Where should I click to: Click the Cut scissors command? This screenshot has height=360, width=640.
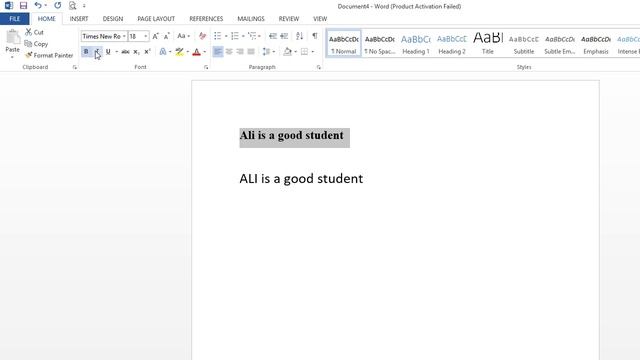click(x=34, y=32)
